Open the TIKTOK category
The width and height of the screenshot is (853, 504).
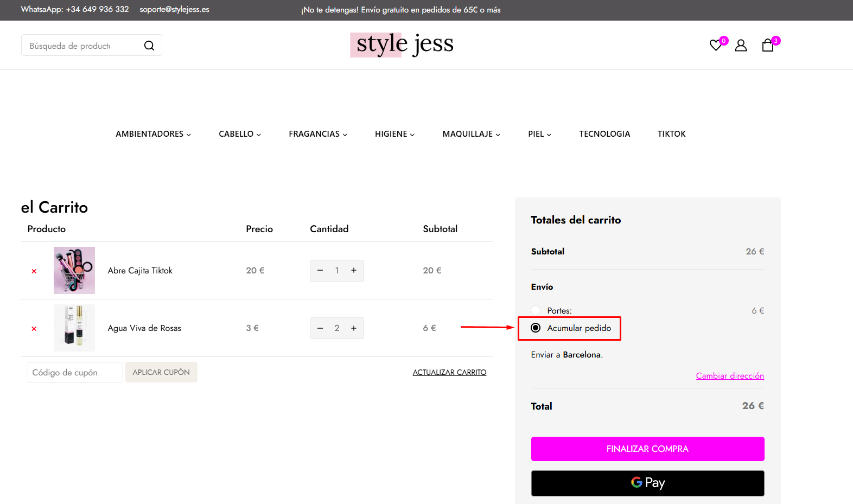pos(672,134)
